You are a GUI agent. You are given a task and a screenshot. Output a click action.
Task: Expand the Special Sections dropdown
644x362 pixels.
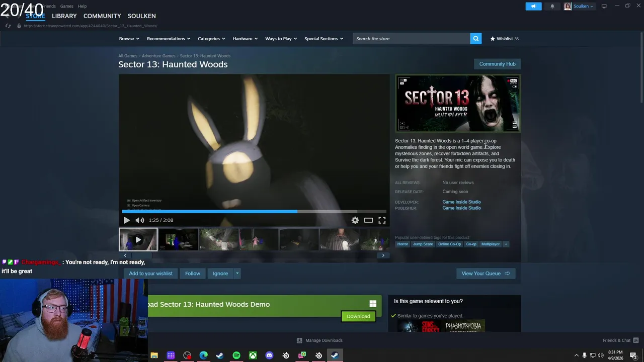pos(324,39)
